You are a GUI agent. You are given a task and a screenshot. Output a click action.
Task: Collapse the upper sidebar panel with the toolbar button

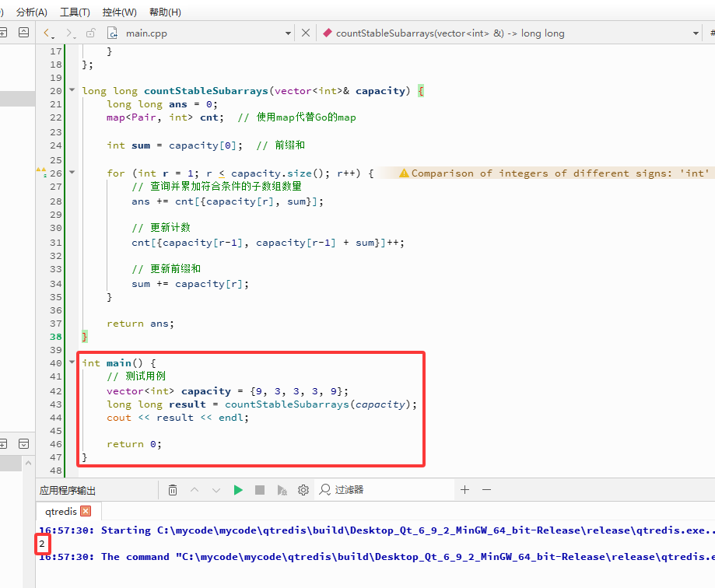click(23, 33)
